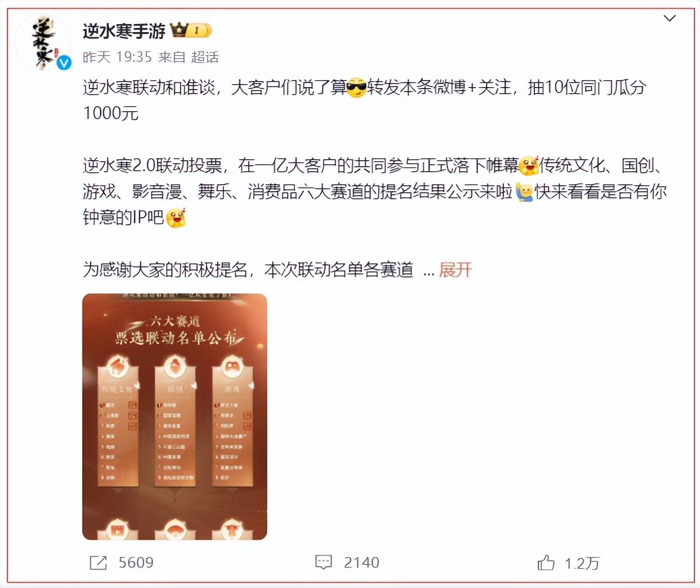Viewport: 700px width, 588px height.
Task: Click the comment speech bubble icon
Action: [x=323, y=562]
